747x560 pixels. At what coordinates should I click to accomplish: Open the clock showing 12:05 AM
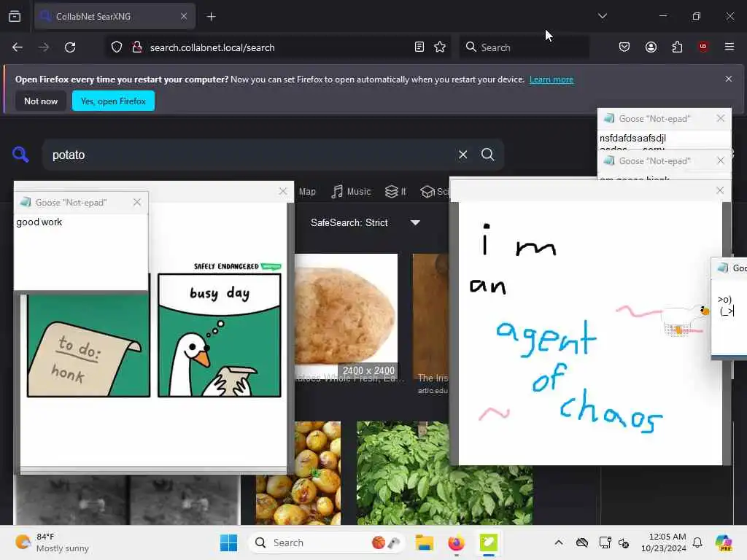click(x=664, y=542)
